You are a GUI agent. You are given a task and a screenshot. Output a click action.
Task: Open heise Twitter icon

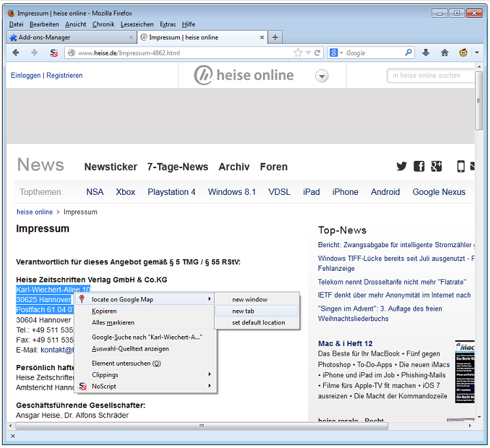click(x=402, y=166)
